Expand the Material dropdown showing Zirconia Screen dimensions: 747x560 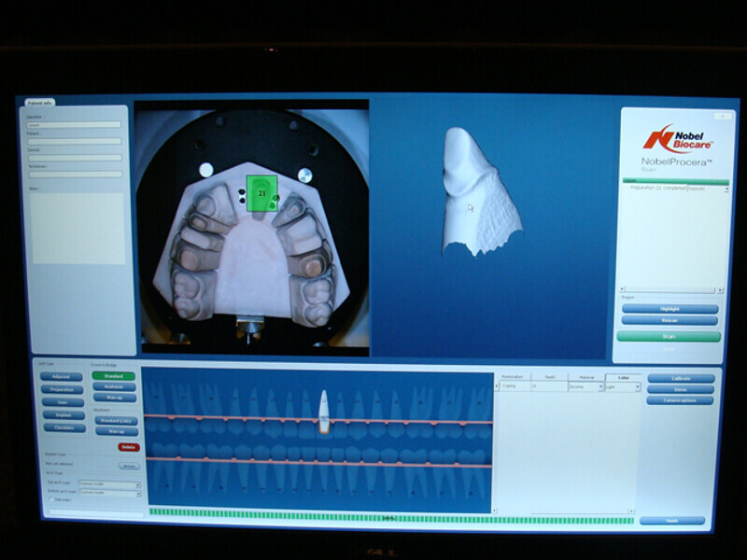click(x=600, y=386)
